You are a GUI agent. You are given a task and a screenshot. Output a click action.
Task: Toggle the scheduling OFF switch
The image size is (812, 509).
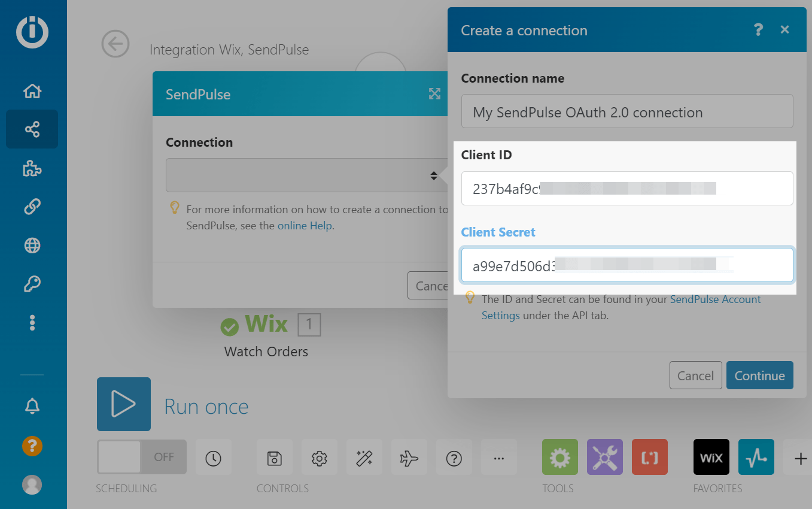point(142,458)
